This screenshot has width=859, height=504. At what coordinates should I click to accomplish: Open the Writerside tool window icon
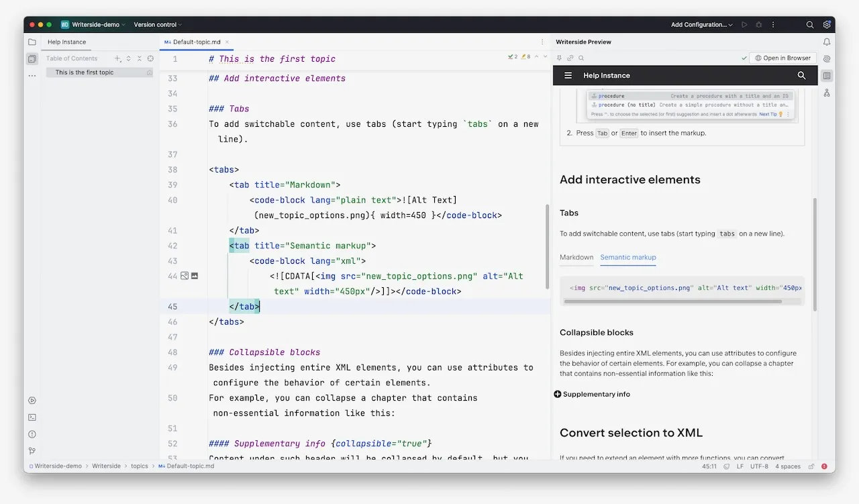[x=32, y=59]
